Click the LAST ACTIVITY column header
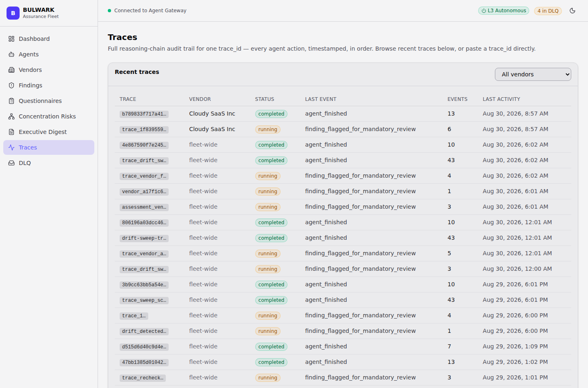This screenshot has height=388, width=588. point(501,99)
